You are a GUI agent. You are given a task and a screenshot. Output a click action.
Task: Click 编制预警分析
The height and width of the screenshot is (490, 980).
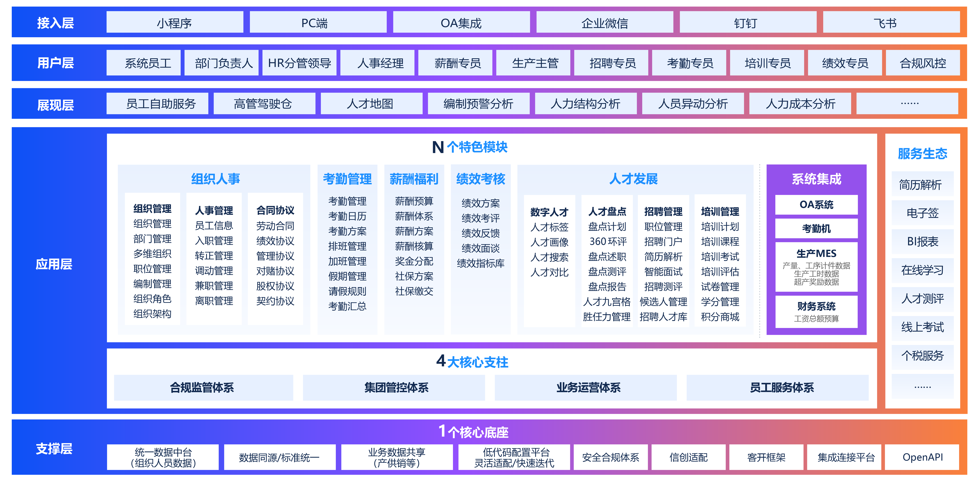click(479, 104)
